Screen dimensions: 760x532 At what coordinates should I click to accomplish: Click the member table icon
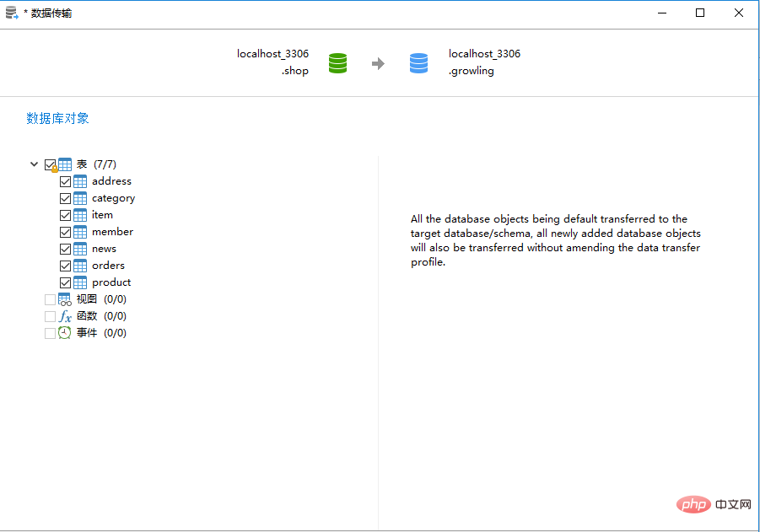point(80,232)
